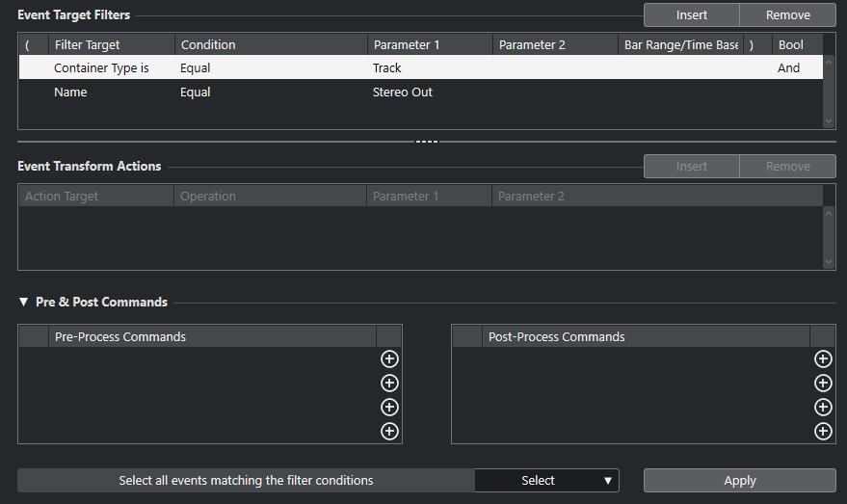The width and height of the screenshot is (847, 504).
Task: Click first plus icon in Post-Process Commands
Action: 823,359
